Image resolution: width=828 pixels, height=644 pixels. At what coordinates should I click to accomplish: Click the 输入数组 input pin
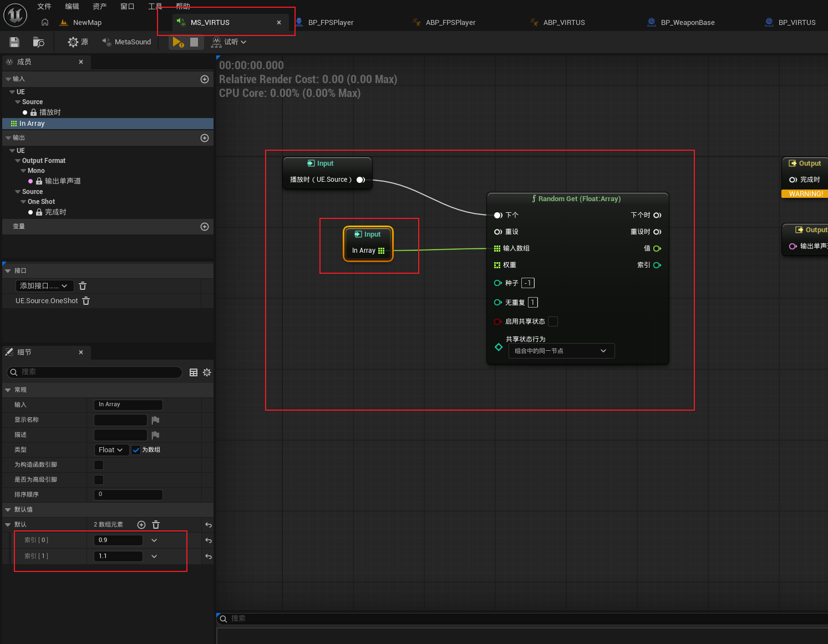(x=497, y=248)
